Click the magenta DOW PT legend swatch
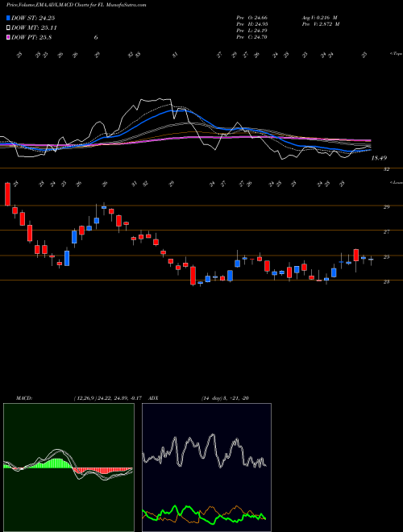The width and height of the screenshot is (403, 532). point(8,37)
